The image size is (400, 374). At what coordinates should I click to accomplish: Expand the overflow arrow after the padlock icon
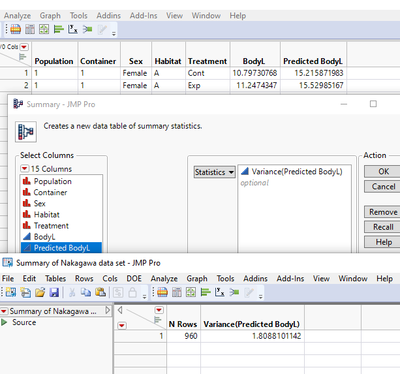pyautogui.click(x=144, y=296)
